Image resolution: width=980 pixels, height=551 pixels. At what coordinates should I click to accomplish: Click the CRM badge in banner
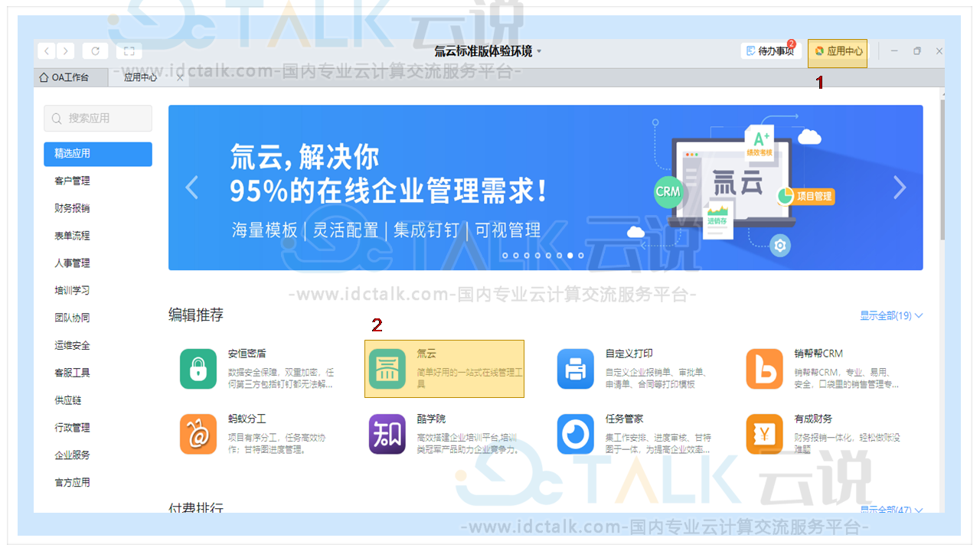tap(668, 191)
